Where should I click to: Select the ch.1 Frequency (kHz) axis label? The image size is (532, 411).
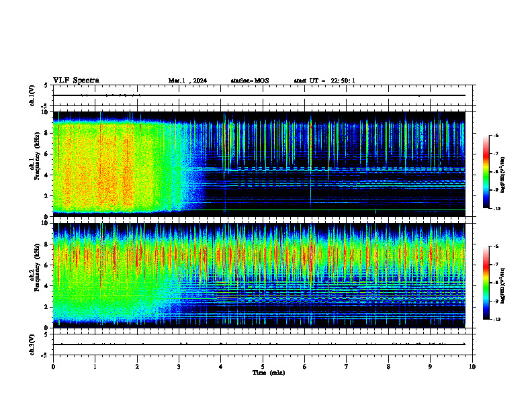coord(34,164)
